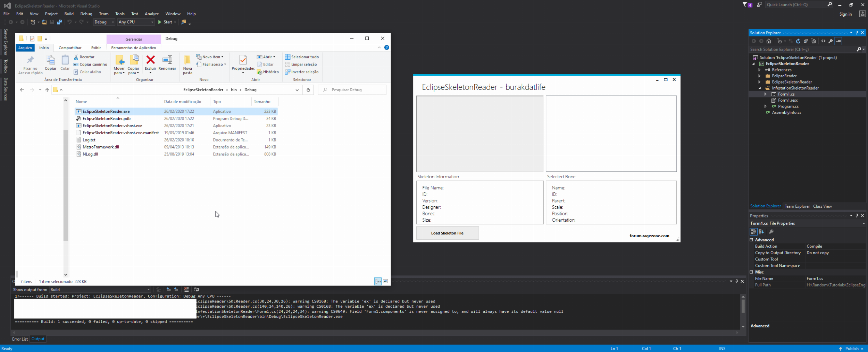This screenshot has width=868, height=352.
Task: Click Clear All icon in Output panel
Action: pos(186,289)
